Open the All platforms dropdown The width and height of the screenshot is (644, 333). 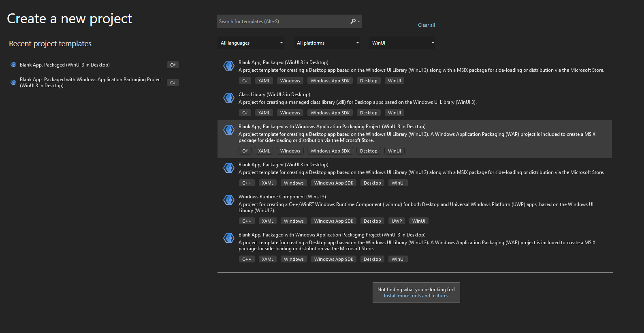[x=327, y=43]
